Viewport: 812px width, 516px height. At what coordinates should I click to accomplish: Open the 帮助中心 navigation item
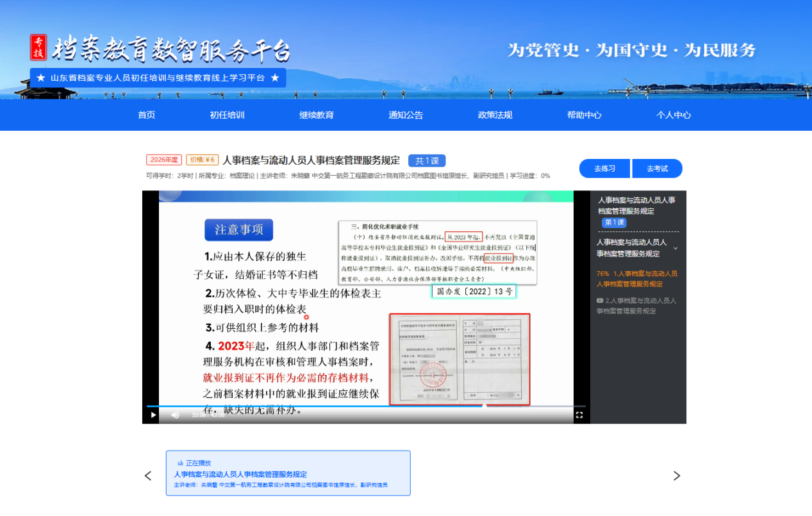[584, 115]
